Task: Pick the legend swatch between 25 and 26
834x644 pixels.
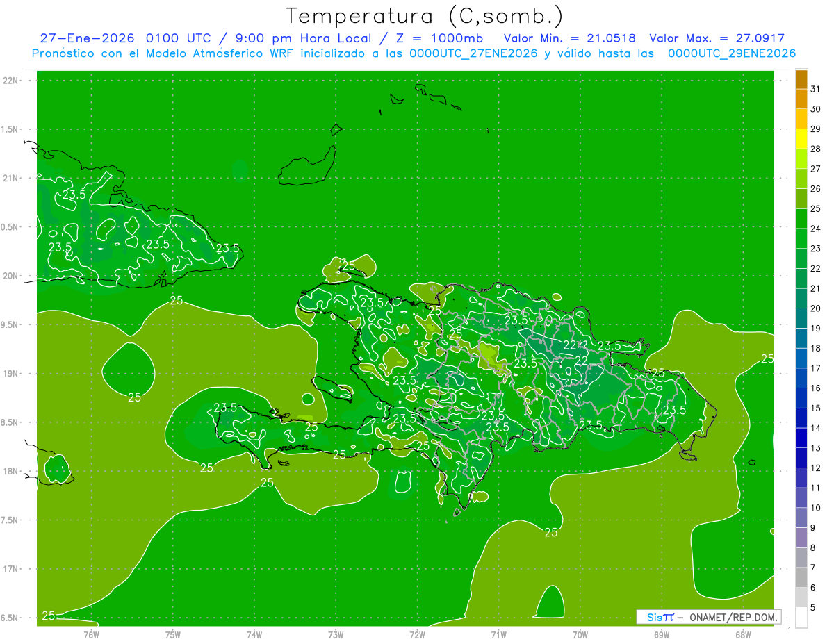Action: click(801, 199)
